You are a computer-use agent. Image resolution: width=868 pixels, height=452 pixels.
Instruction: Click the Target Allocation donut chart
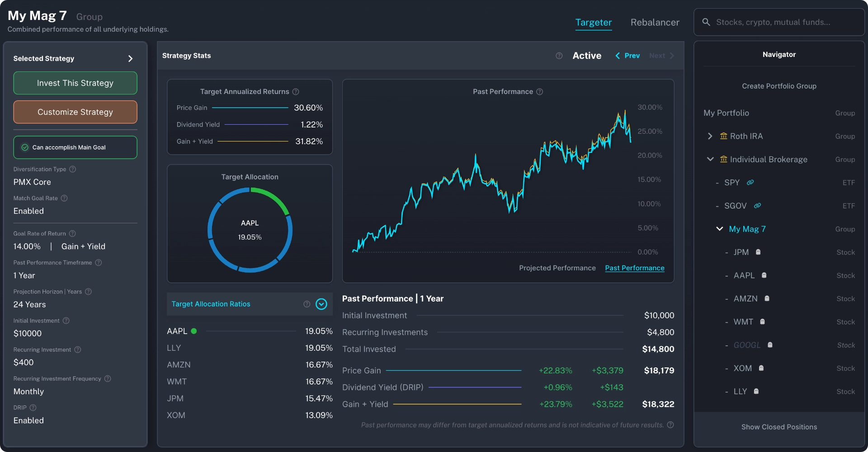250,230
